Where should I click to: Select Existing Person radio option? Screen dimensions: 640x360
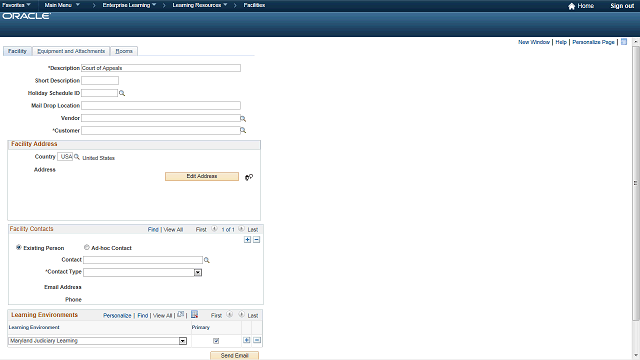18,247
